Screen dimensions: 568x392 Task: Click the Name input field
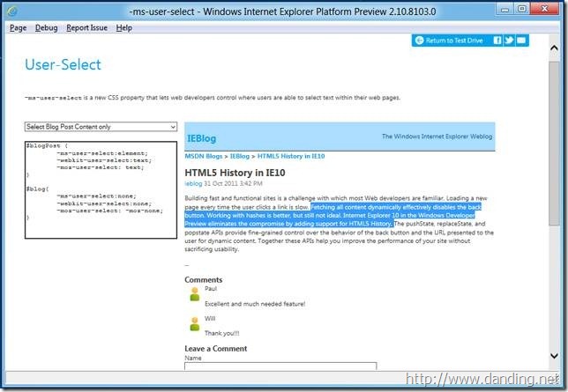tap(280, 366)
